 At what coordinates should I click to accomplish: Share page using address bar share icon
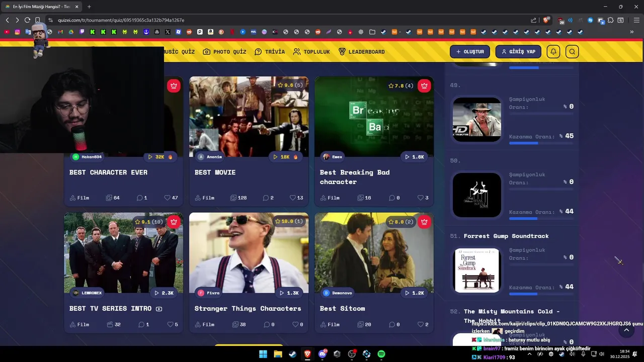click(534, 20)
